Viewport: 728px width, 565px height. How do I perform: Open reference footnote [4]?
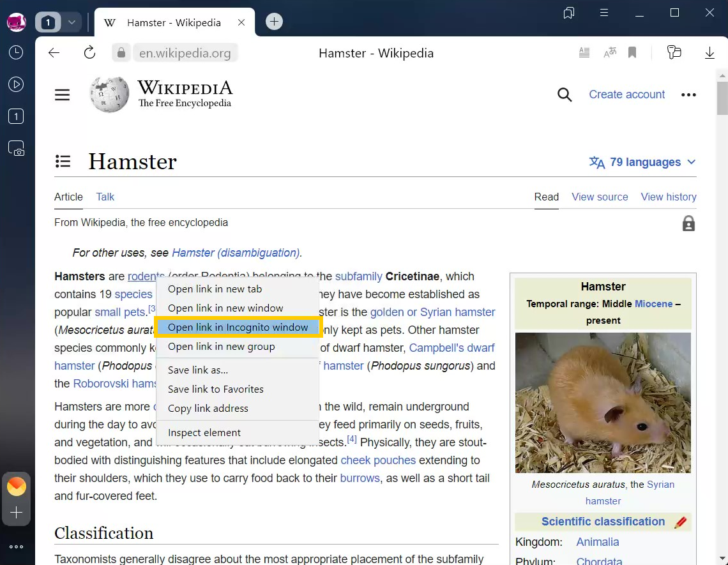pos(351,439)
